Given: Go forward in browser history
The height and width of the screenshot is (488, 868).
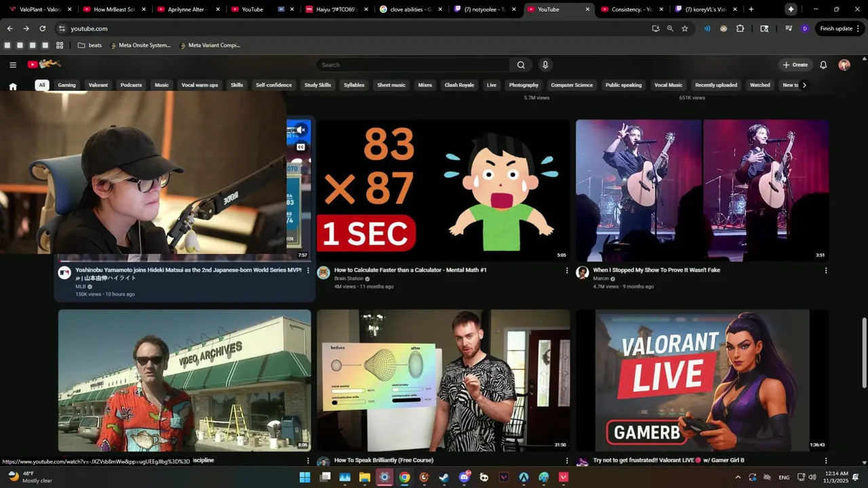Looking at the screenshot, I should tap(26, 28).
